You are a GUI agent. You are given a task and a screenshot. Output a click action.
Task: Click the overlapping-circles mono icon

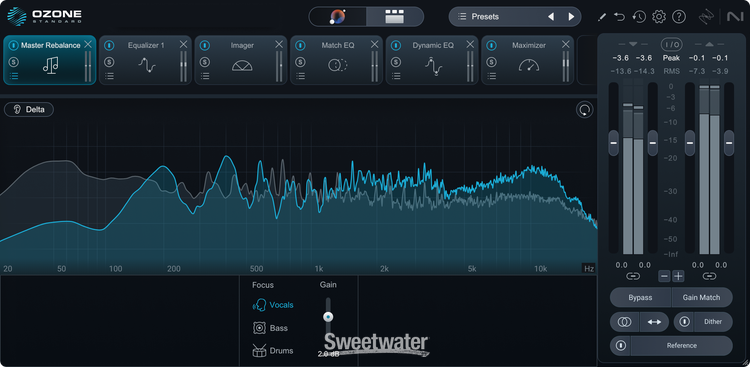tap(624, 322)
